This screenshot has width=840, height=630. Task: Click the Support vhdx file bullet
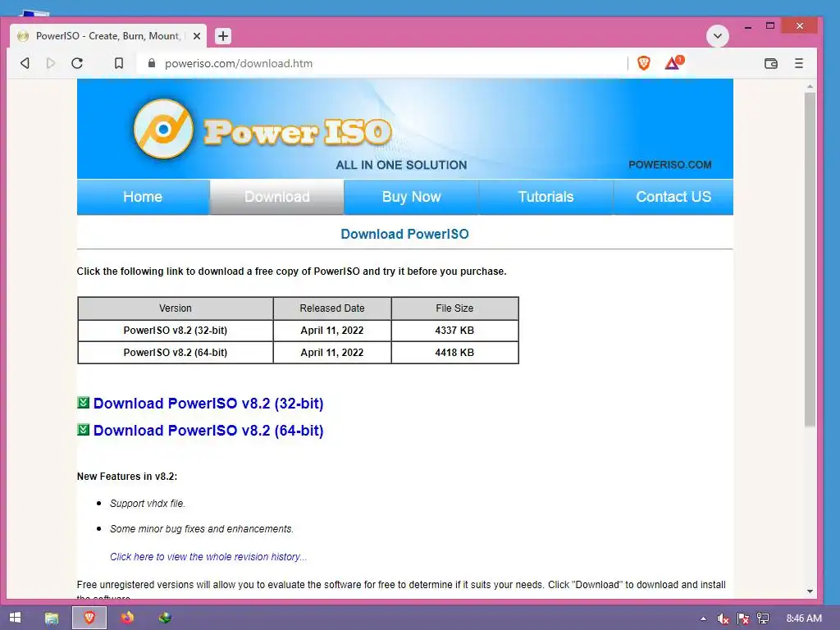click(148, 504)
